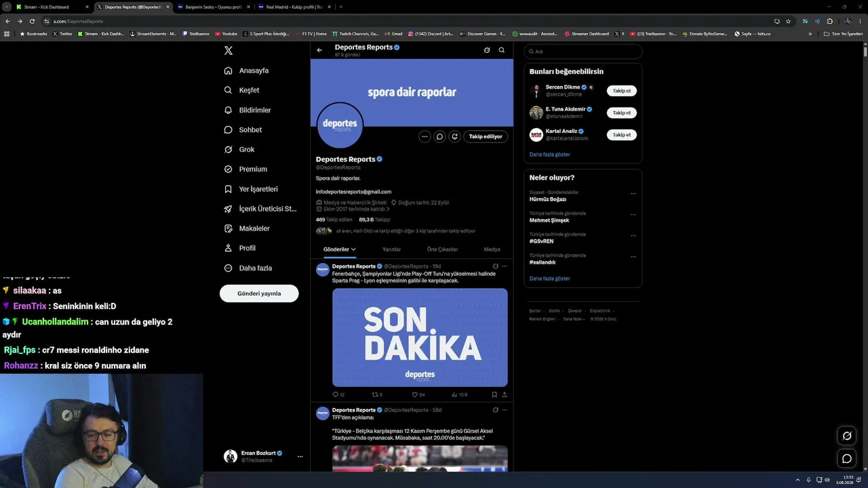Click the Gönderi yayınla button
The image size is (868, 488).
(x=259, y=293)
